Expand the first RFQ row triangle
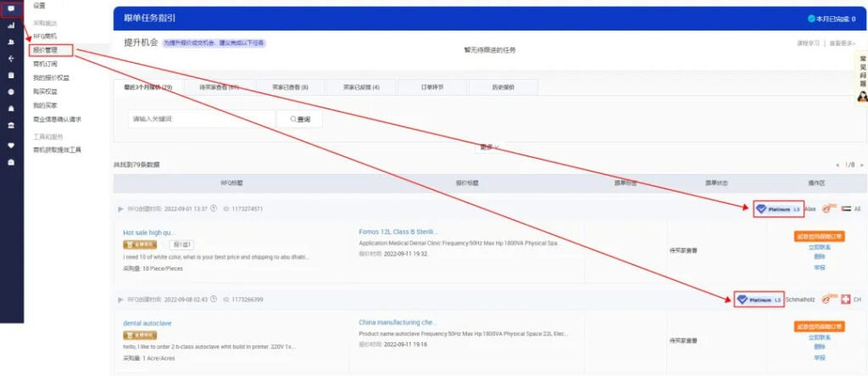 click(x=120, y=209)
